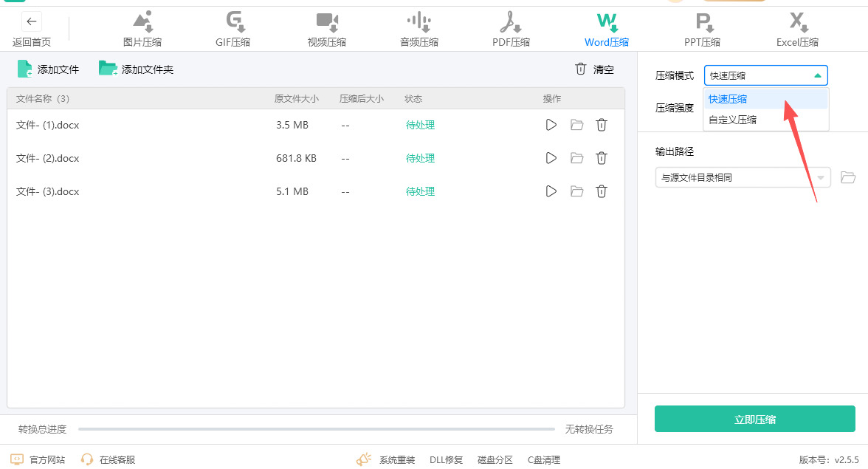Open the Excel压缩 tab

[797, 30]
